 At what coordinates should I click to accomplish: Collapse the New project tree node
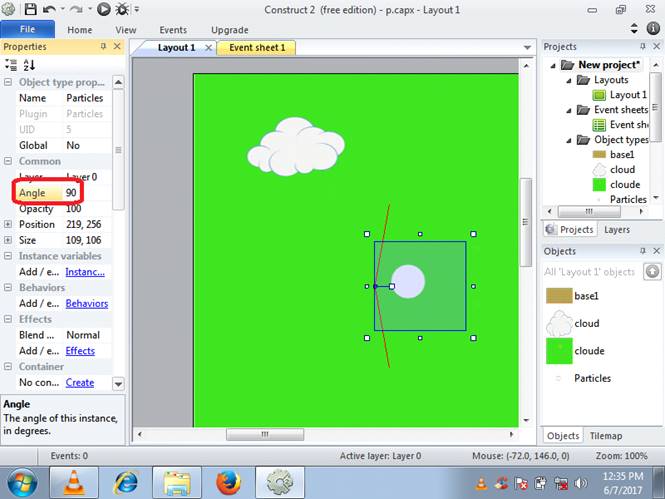pyautogui.click(x=553, y=65)
